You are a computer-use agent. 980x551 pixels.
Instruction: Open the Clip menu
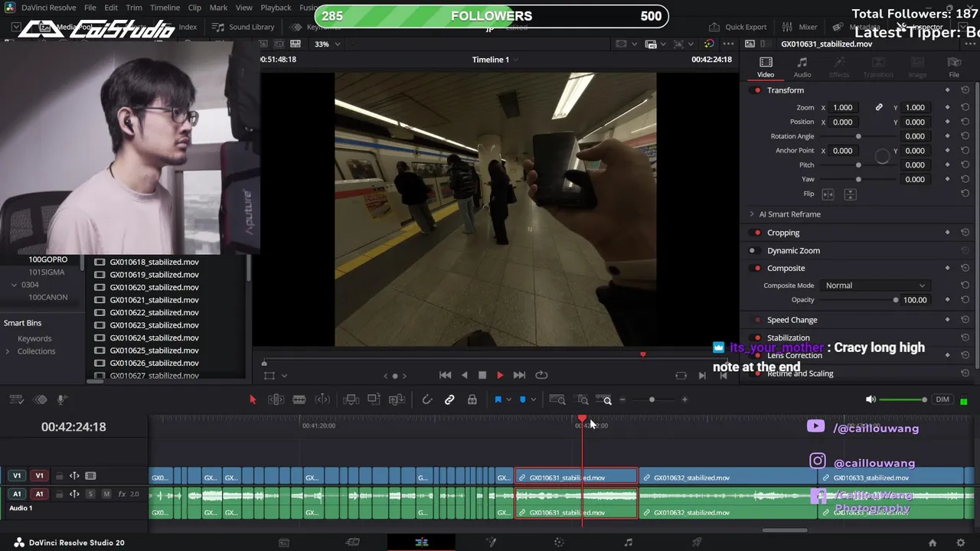(x=194, y=8)
